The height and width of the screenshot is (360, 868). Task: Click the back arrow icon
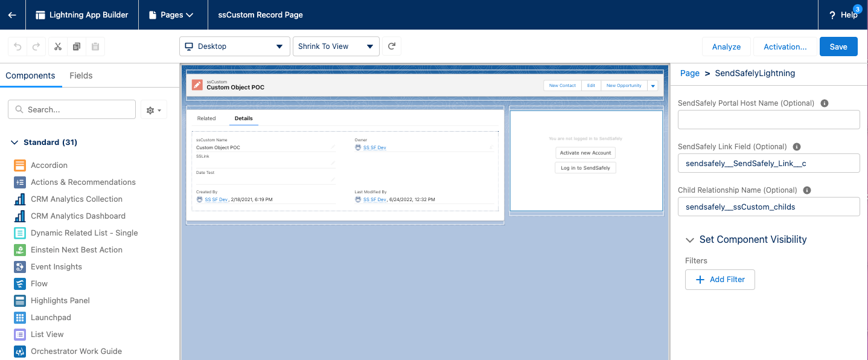pyautogui.click(x=12, y=14)
